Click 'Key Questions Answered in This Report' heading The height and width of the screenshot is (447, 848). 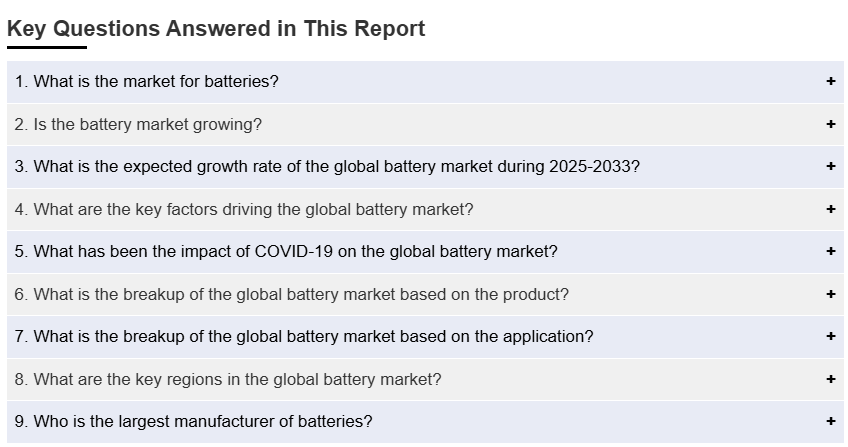[216, 29]
